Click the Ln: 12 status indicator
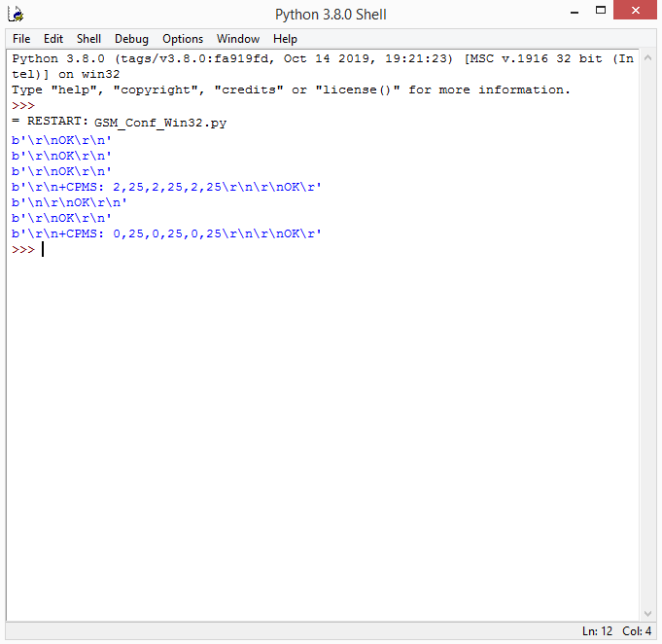 [597, 631]
